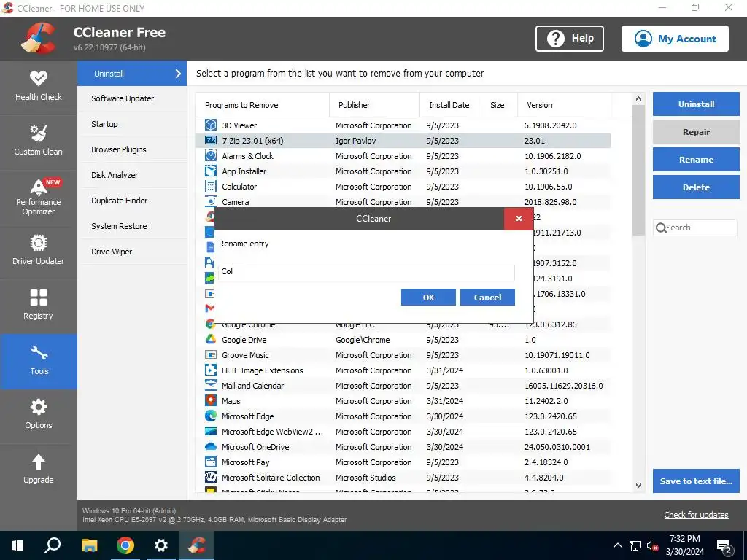Click the Repair button
The image size is (747, 560).
click(695, 132)
